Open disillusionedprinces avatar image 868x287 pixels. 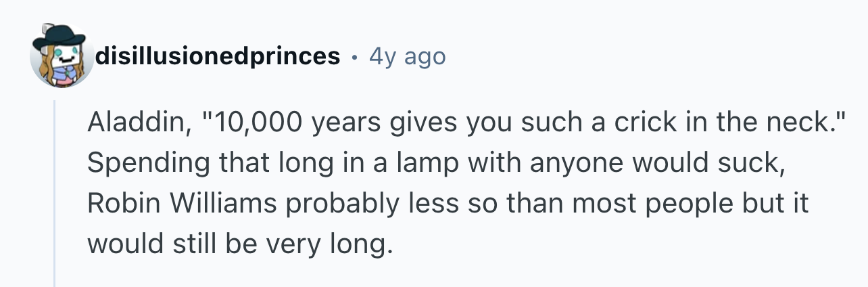62,56
